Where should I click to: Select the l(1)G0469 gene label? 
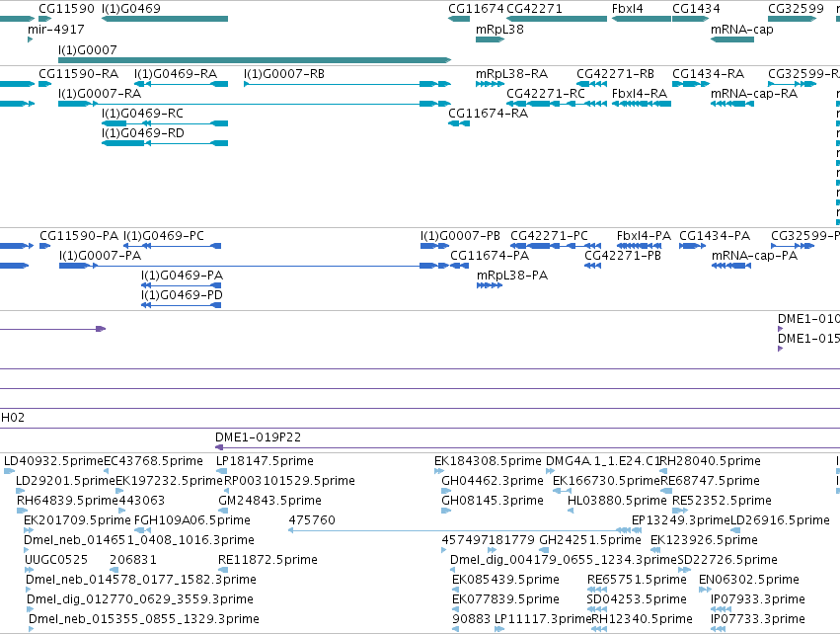click(130, 9)
